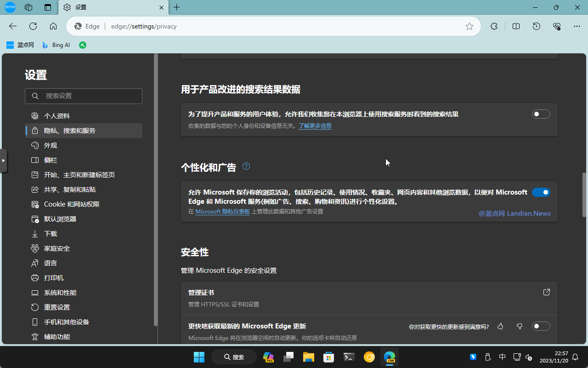Screen dimensions: 588x368
Task: Switch 中 input method indicator
Action: click(x=503, y=357)
